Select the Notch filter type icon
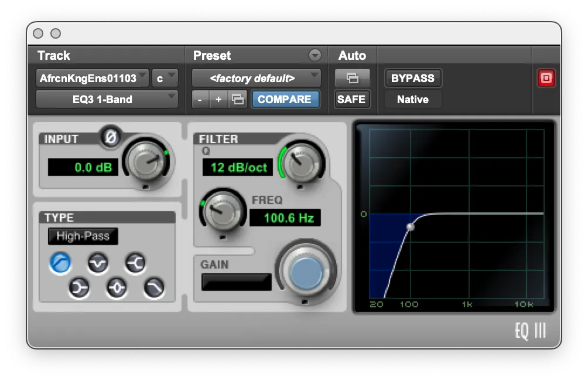Screen dimensions: 588x380 point(98,262)
